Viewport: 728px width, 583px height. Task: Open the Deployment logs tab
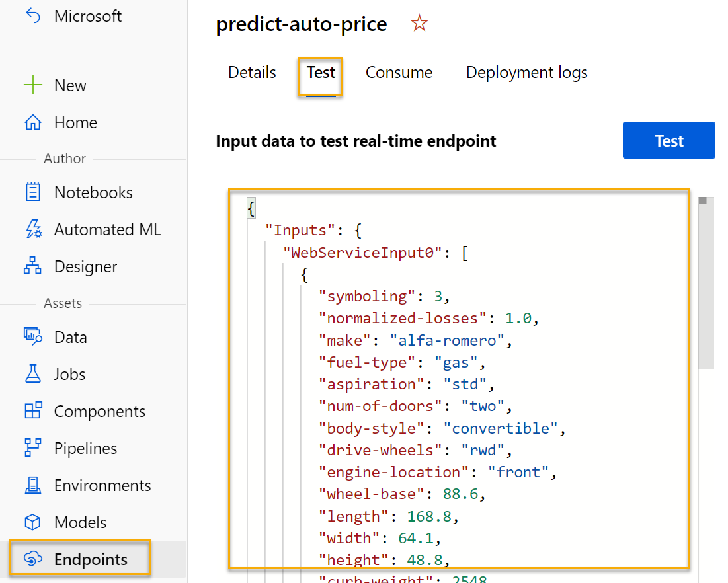point(527,73)
